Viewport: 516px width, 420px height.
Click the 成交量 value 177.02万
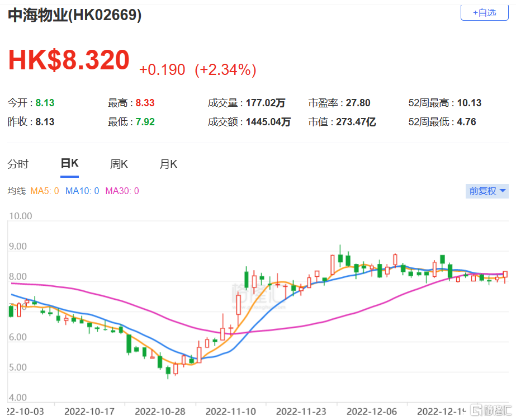click(265, 103)
